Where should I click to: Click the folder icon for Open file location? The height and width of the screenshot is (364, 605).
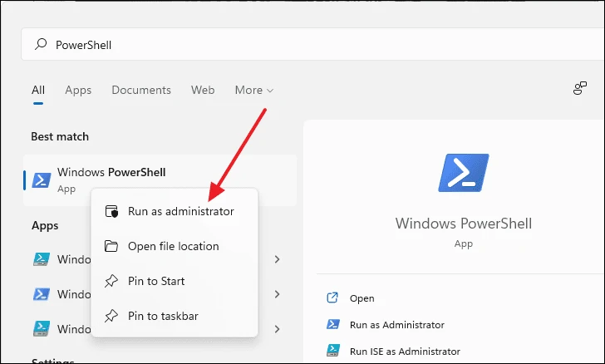111,246
